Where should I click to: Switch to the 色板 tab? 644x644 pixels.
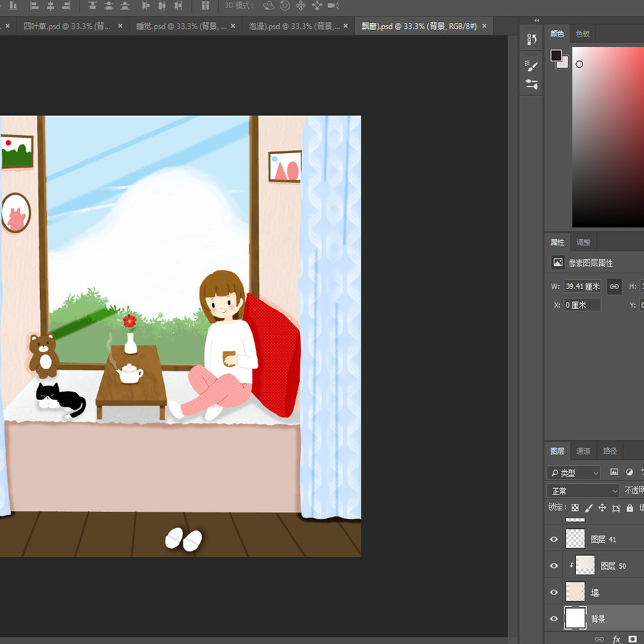point(582,34)
